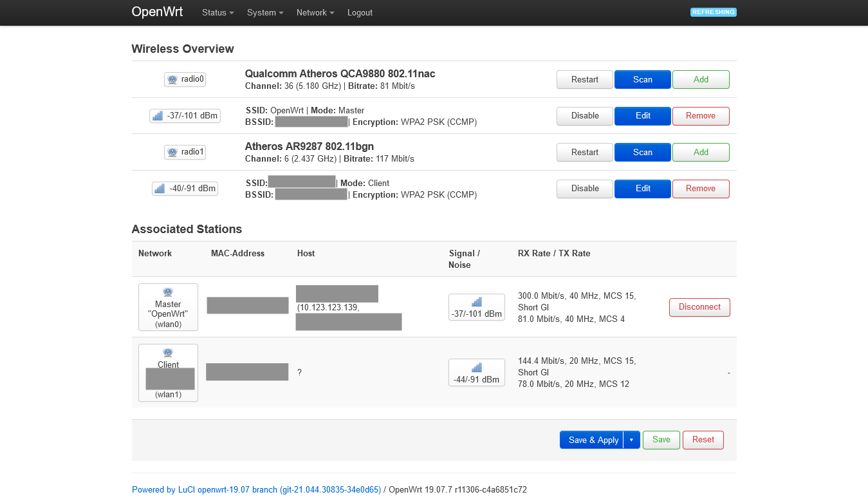Screen dimensions: 868x499
Task: Click the -40/-91 dBm signal strength icon
Action: 185,189
